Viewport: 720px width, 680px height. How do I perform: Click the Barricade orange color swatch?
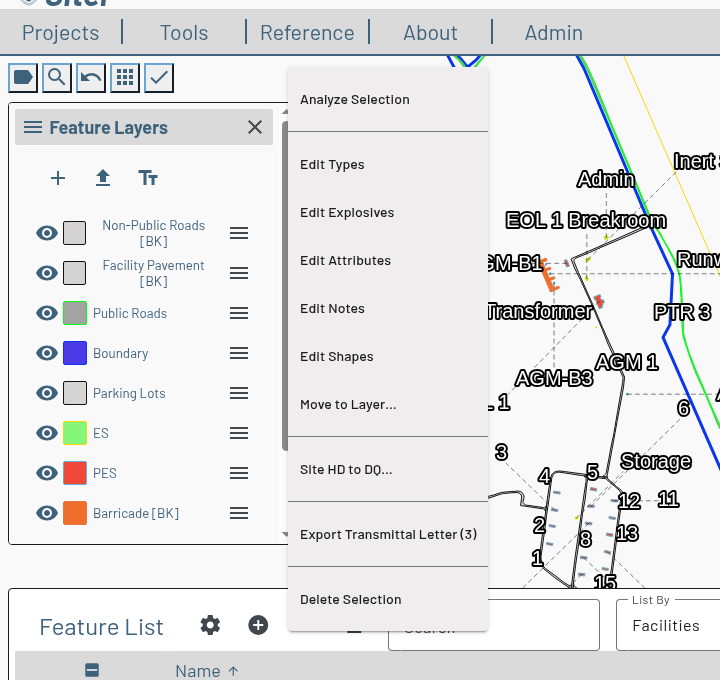pos(74,513)
